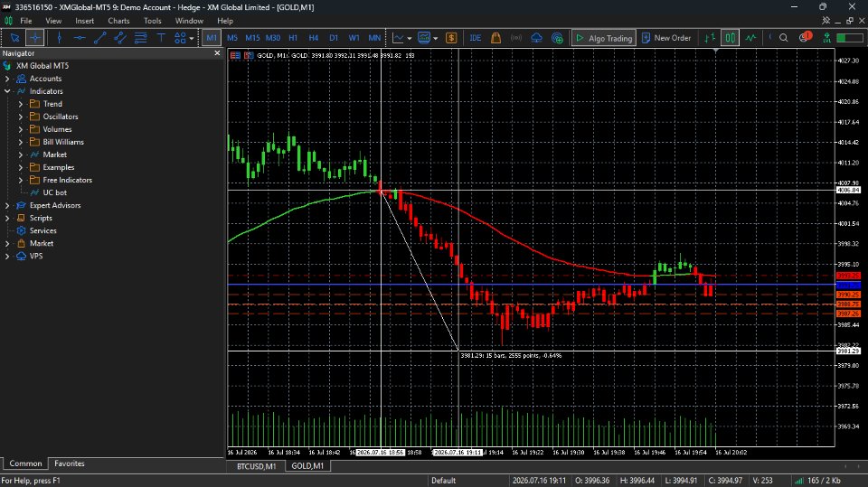Expand the Accounts tree node
Image resolution: width=868 pixels, height=487 pixels.
pos(7,79)
